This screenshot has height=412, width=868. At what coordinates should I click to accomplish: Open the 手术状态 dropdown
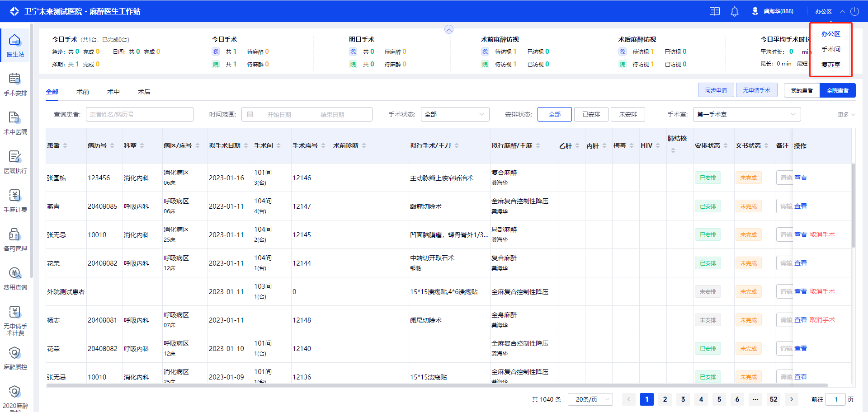click(455, 114)
